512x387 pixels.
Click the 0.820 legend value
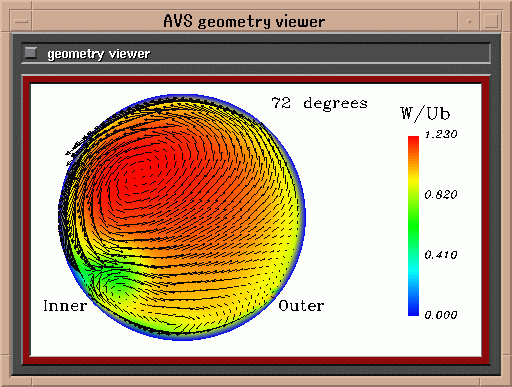click(x=441, y=194)
